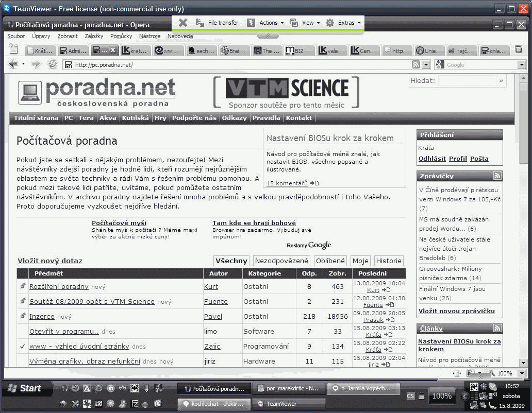
Task: Expand the back history dropdown arrow
Action: point(23,64)
